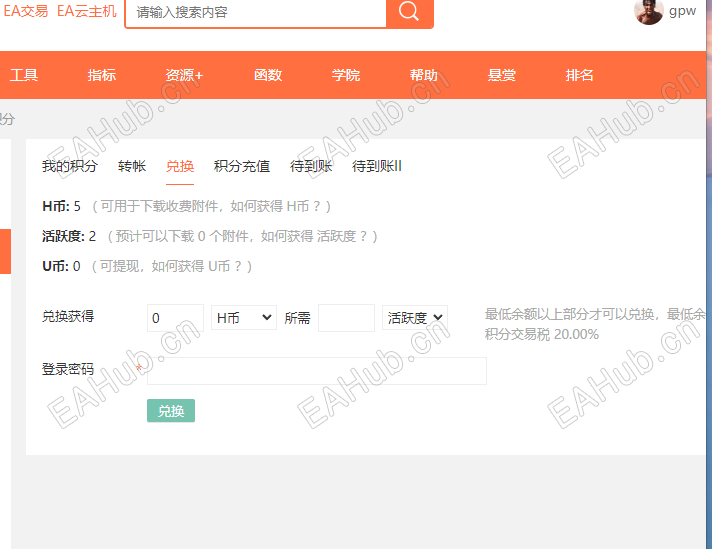Switch to the 待到账II tab
Image resolution: width=712 pixels, height=549 pixels.
point(376,166)
